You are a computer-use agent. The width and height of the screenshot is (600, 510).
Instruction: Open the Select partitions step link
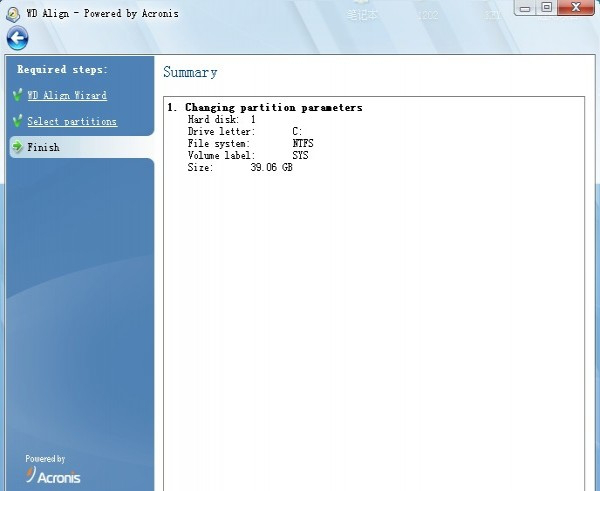[72, 121]
